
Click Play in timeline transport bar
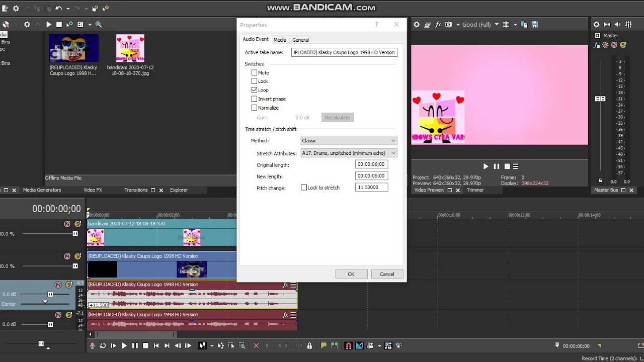coord(124,345)
